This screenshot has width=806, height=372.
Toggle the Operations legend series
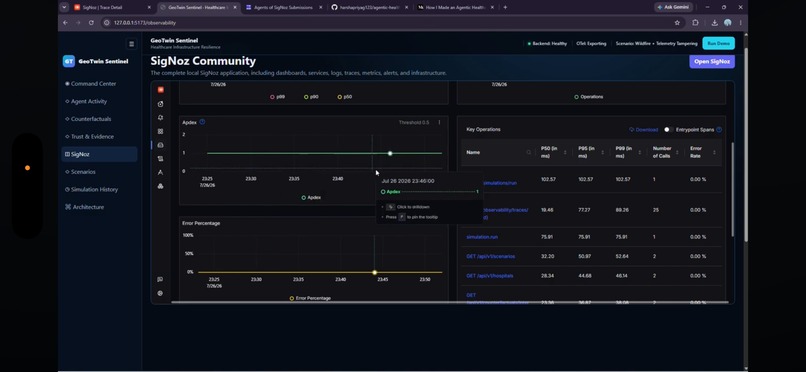(x=589, y=97)
